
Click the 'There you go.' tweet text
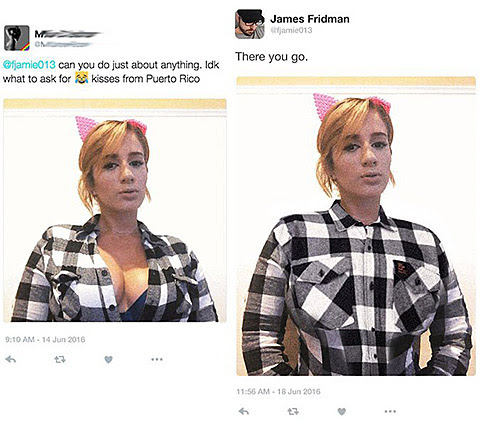[271, 57]
